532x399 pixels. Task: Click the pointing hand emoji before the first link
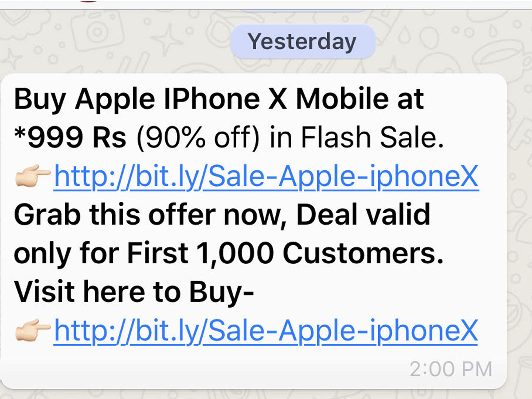pyautogui.click(x=33, y=178)
